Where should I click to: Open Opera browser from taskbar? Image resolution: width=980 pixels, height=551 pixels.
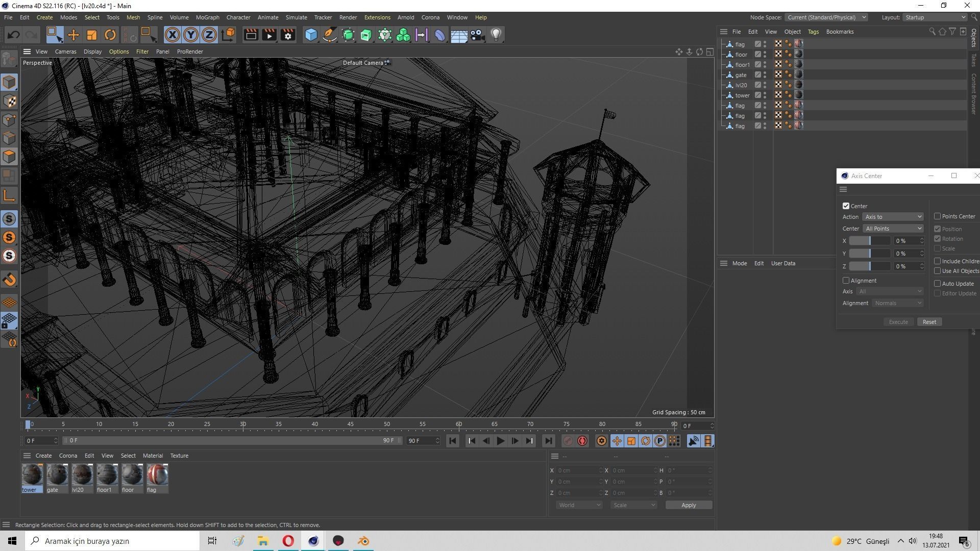(x=288, y=541)
